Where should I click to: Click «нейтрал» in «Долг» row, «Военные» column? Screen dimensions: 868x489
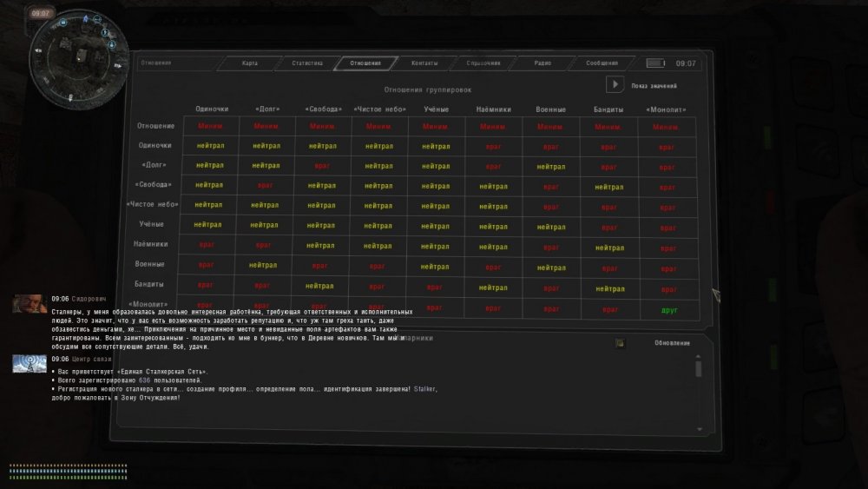pos(551,167)
